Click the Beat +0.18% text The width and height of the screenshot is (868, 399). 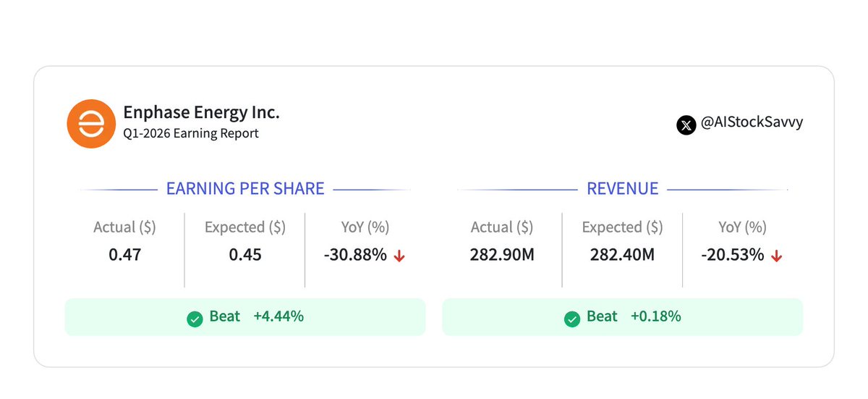tap(633, 316)
